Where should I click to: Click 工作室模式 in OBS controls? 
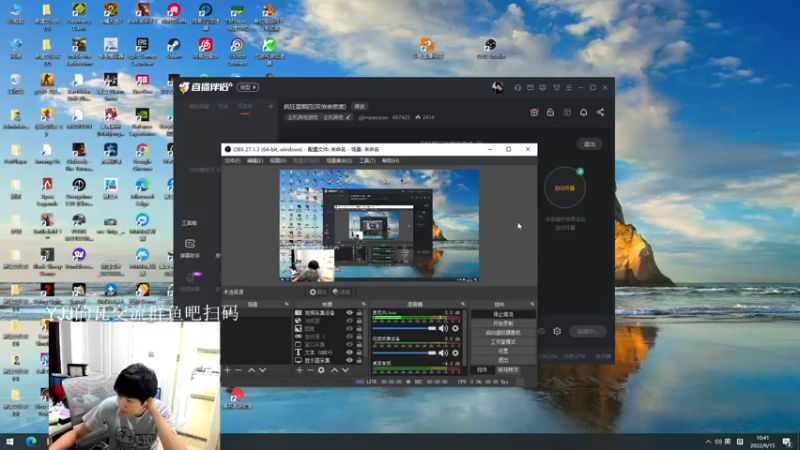(x=503, y=342)
